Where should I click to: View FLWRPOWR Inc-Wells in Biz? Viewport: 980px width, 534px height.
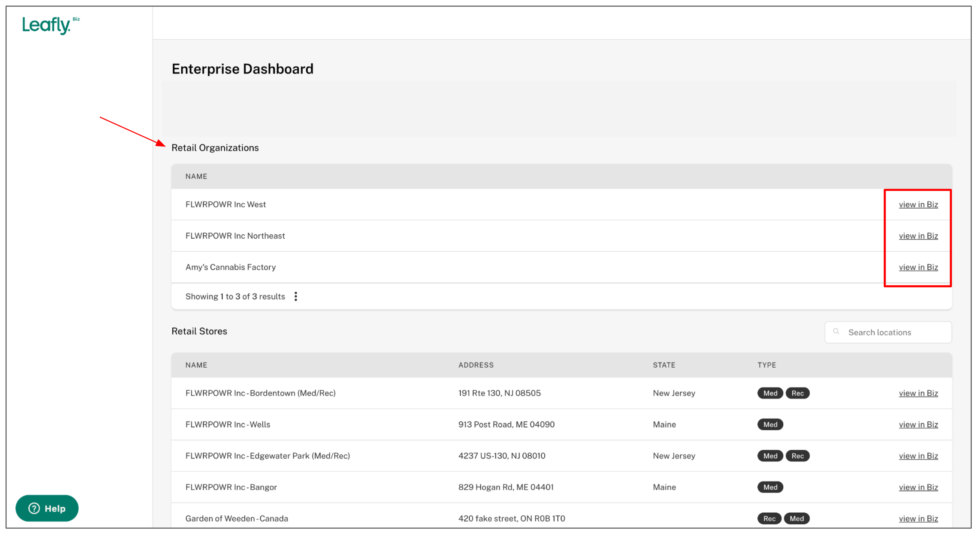pos(917,424)
